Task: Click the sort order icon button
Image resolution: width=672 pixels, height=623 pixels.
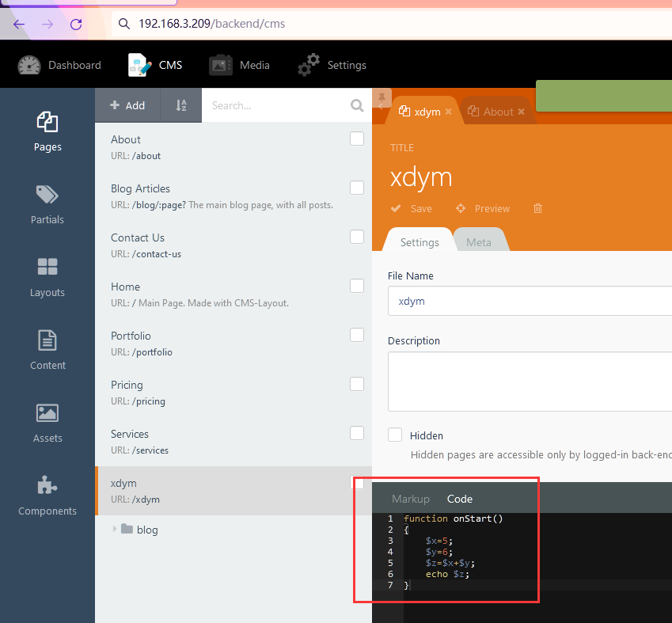Action: (x=181, y=105)
